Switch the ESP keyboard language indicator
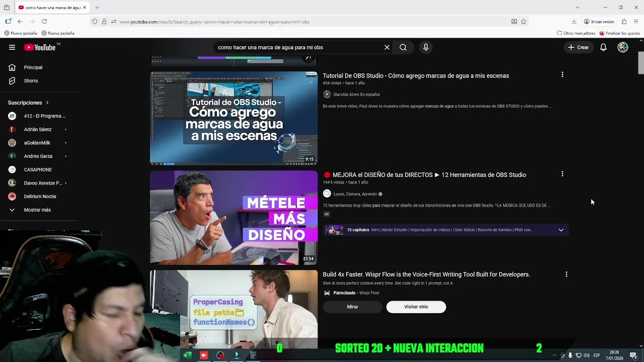The height and width of the screenshot is (362, 644). [596, 355]
